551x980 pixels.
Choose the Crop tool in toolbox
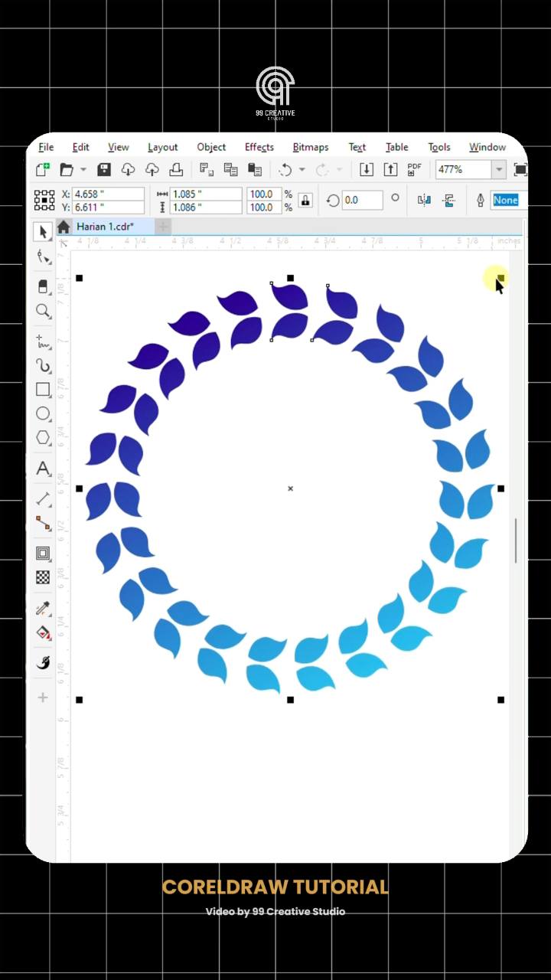coord(43,286)
